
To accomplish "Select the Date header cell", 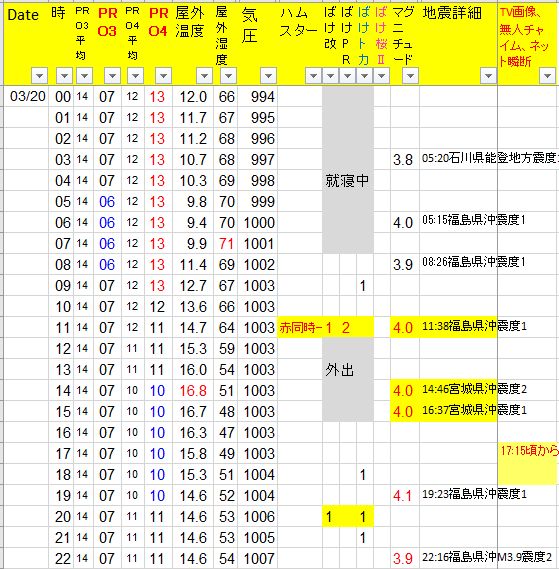I will (26, 44).
